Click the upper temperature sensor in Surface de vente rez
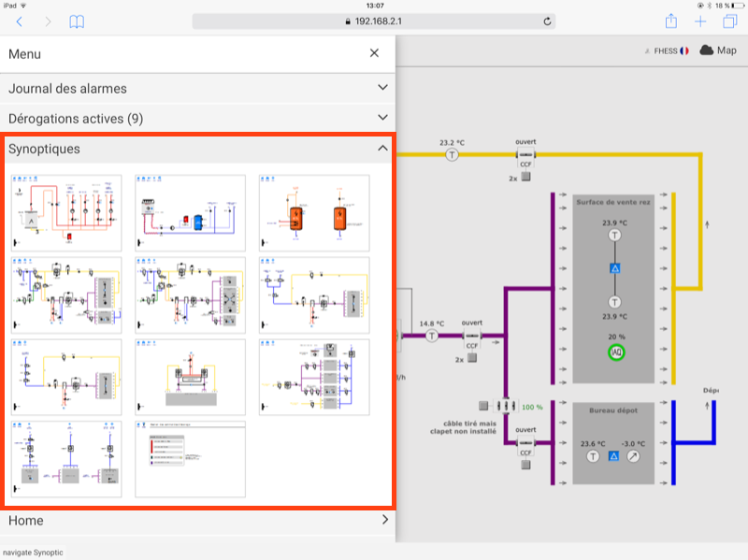The width and height of the screenshot is (748, 560). (x=614, y=236)
